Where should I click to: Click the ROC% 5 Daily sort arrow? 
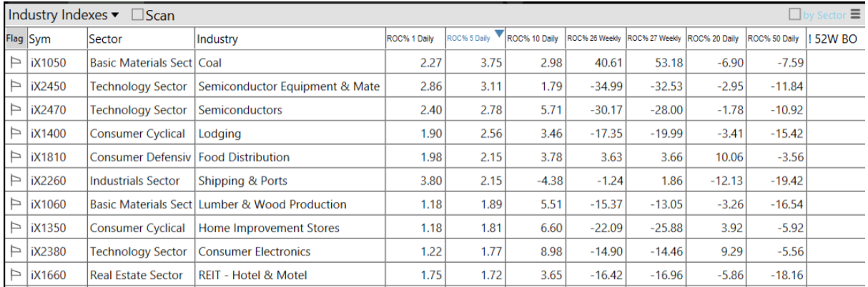point(499,33)
